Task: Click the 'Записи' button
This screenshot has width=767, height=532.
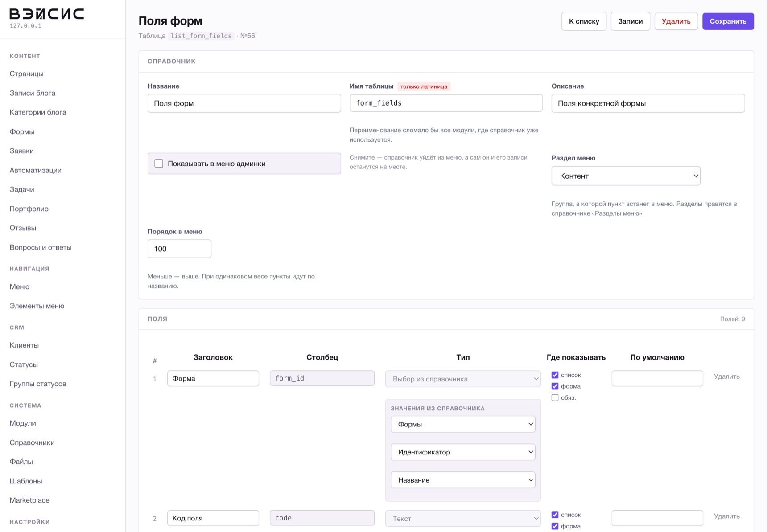Action: pyautogui.click(x=630, y=21)
